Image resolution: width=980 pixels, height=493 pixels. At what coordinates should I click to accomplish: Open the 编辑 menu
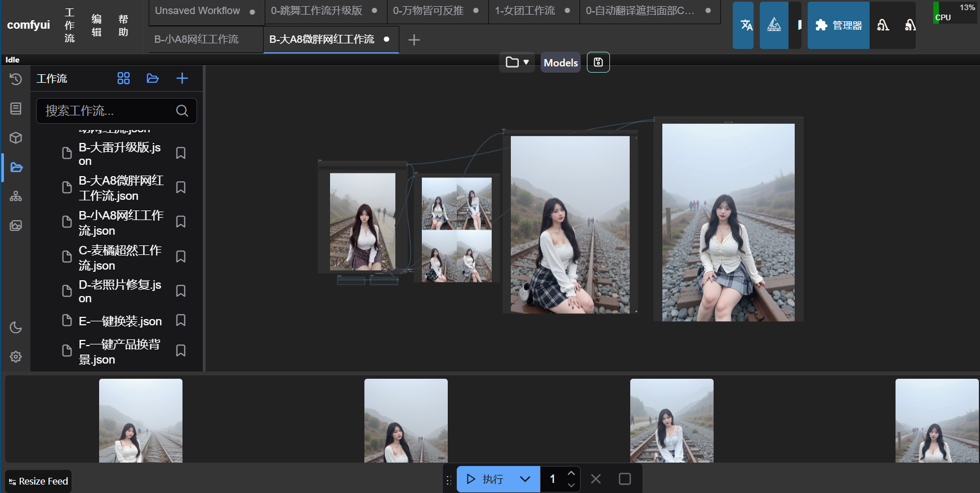(96, 26)
